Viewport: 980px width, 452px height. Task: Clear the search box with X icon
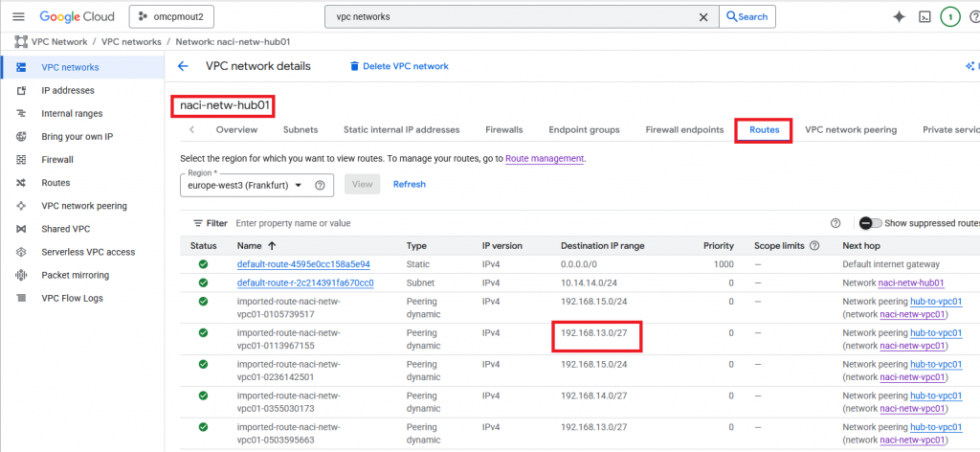click(x=703, y=17)
